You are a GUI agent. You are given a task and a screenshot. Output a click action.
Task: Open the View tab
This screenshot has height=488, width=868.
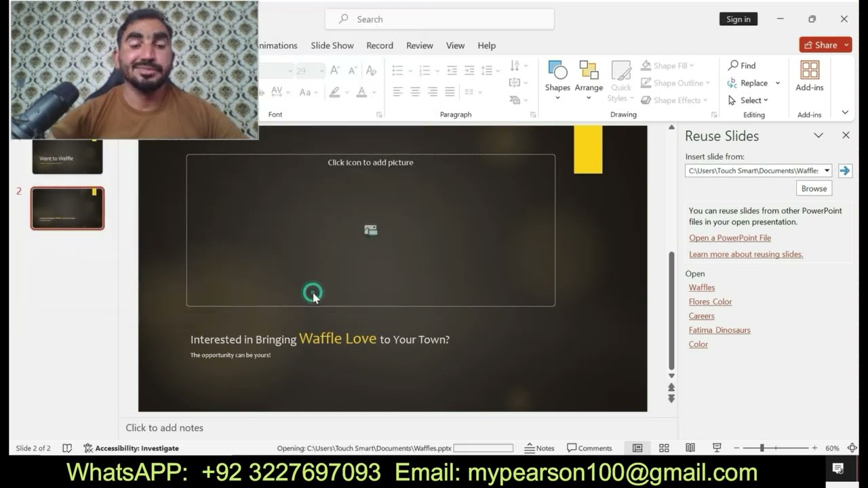pyautogui.click(x=455, y=45)
